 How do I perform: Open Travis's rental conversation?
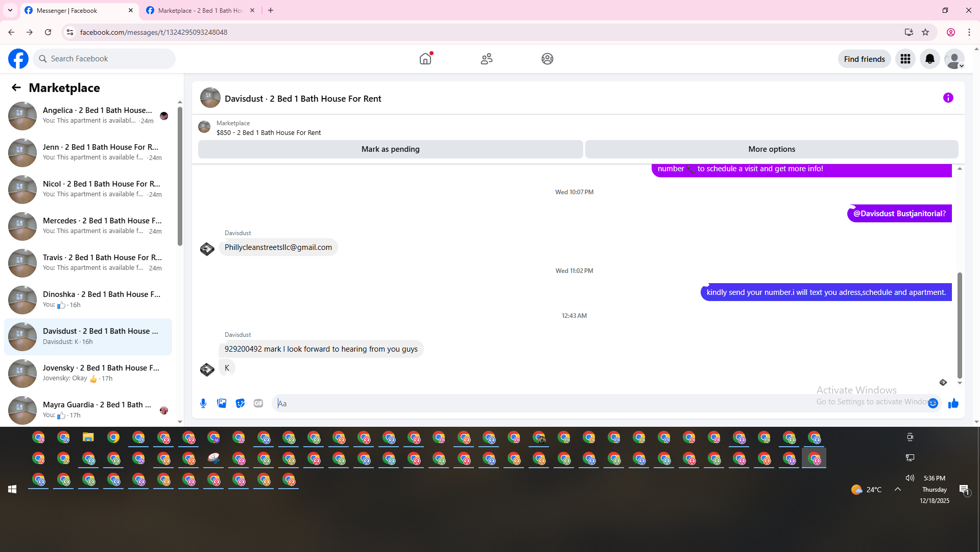coord(88,263)
